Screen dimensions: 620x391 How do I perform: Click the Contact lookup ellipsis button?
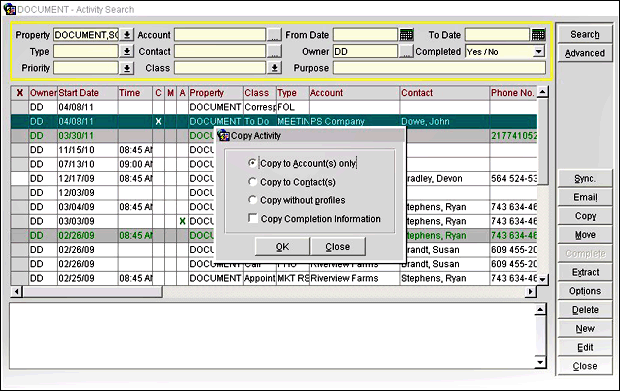click(274, 51)
